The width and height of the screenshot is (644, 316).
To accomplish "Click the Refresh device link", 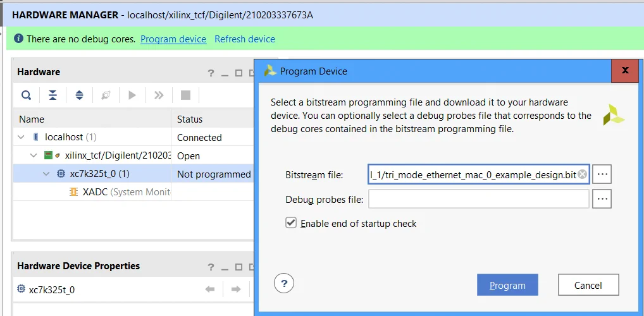I will pos(245,39).
